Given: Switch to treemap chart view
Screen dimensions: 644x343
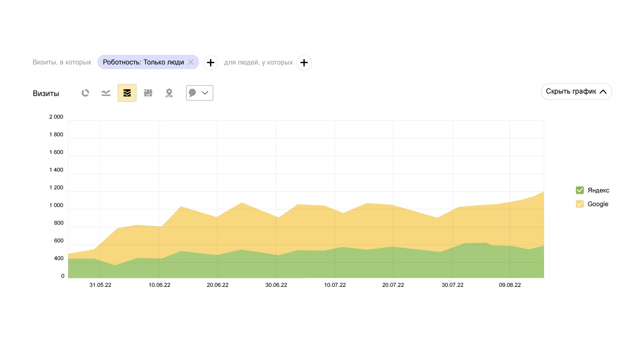Looking at the screenshot, I should 148,93.
